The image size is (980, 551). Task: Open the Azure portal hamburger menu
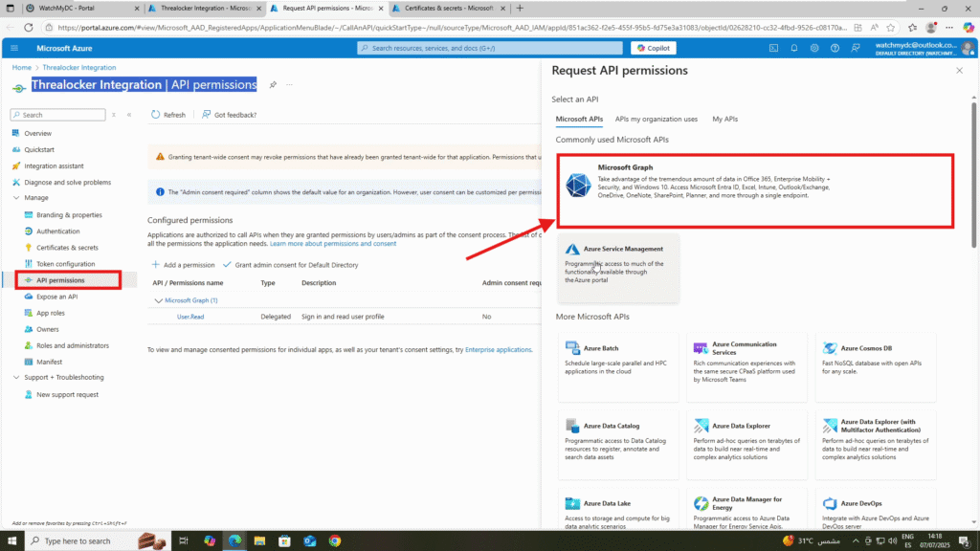[14, 48]
